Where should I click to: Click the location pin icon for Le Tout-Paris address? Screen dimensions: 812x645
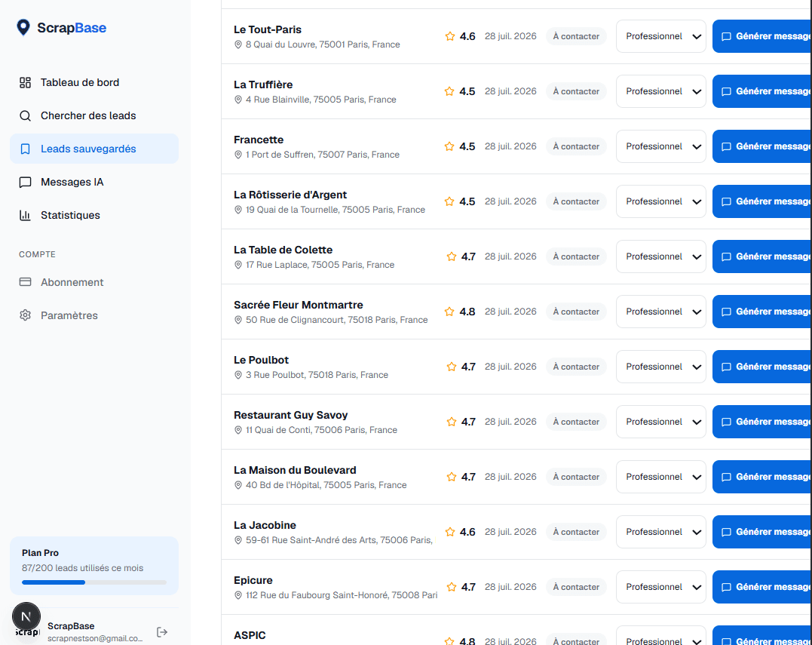click(238, 45)
